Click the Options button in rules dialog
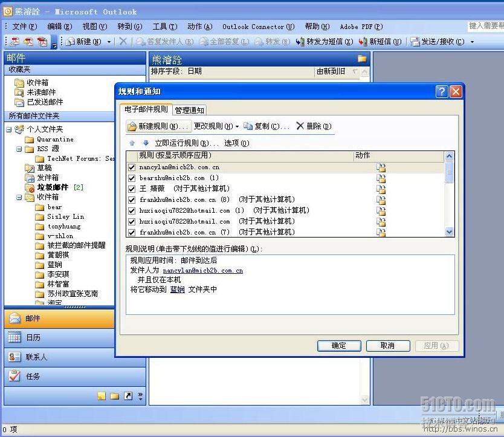The width and height of the screenshot is (504, 437). (237, 143)
